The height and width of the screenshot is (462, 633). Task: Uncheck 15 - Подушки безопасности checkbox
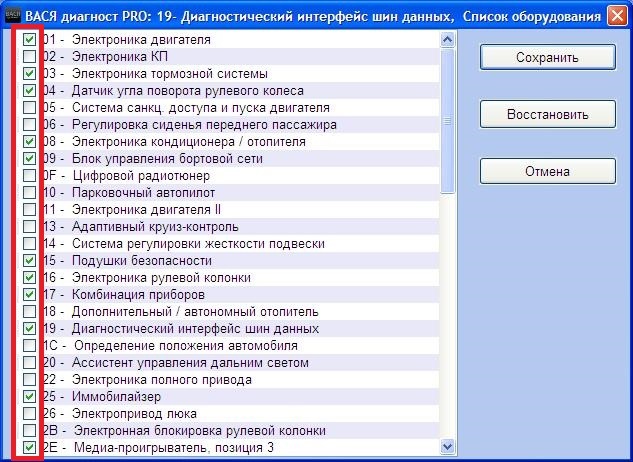29,260
